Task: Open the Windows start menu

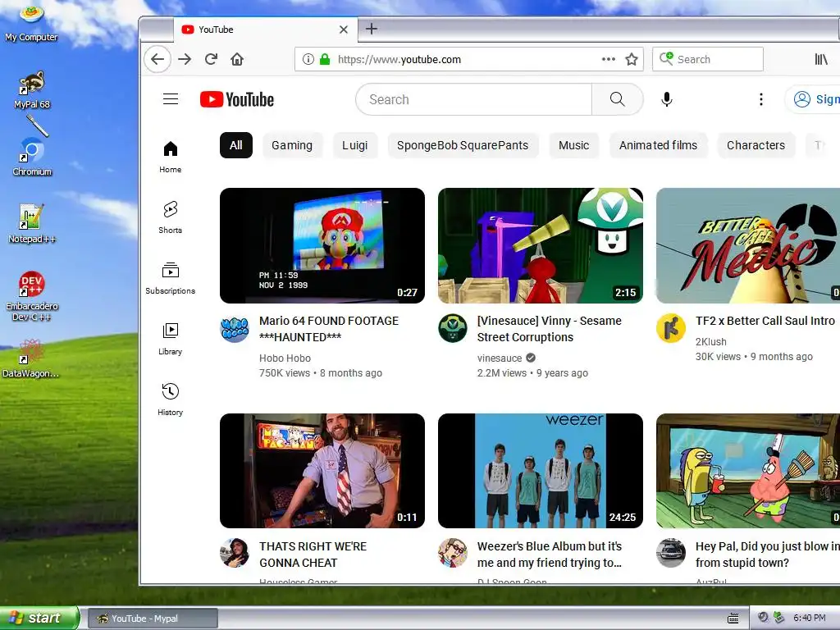Action: coord(39,618)
